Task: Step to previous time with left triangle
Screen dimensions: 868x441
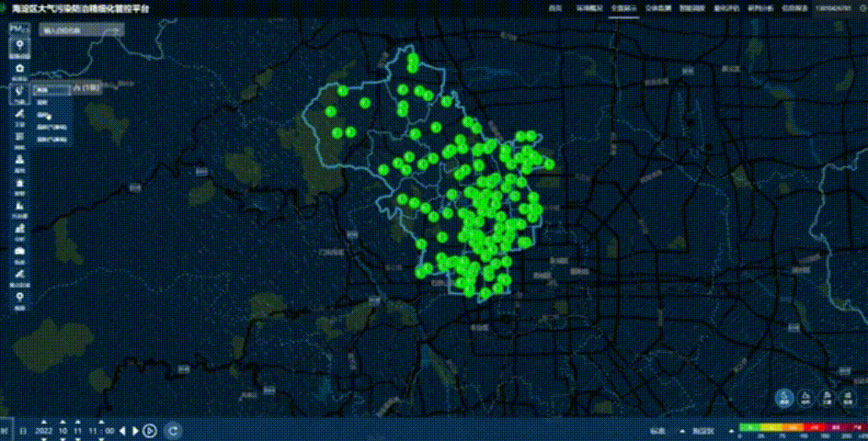Action: [x=123, y=431]
